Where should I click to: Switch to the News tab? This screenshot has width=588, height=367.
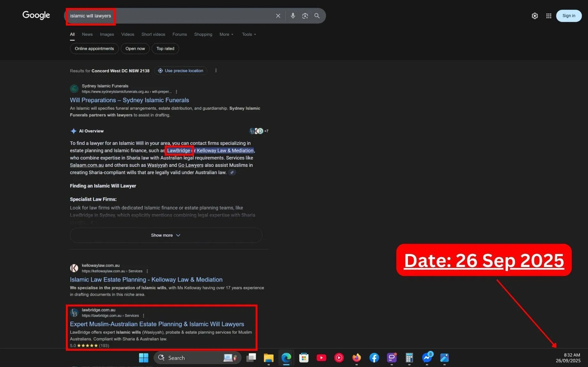[87, 34]
